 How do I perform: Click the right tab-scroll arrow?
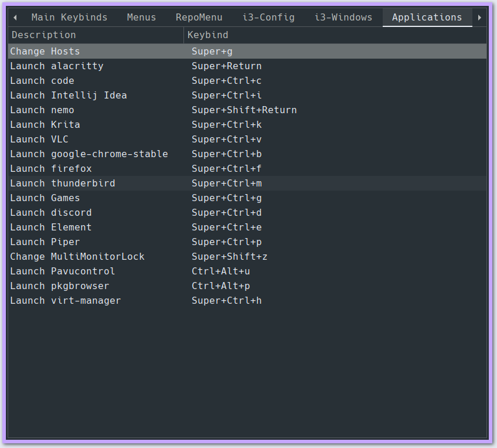tap(480, 17)
